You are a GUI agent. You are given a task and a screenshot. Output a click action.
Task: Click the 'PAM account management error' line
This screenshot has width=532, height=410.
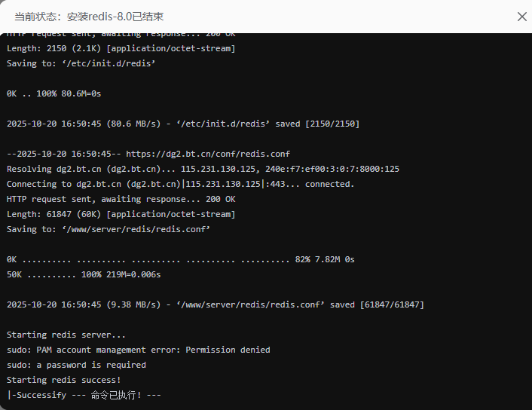[x=138, y=350]
